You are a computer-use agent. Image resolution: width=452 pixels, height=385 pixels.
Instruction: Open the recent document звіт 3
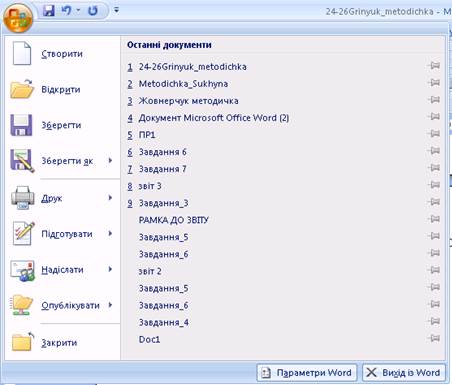pos(150,186)
